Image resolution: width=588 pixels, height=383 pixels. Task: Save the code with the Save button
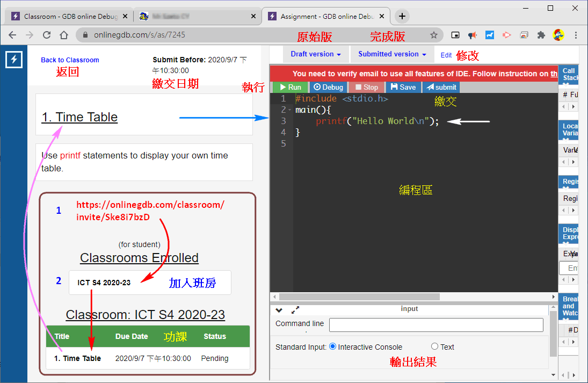(403, 87)
